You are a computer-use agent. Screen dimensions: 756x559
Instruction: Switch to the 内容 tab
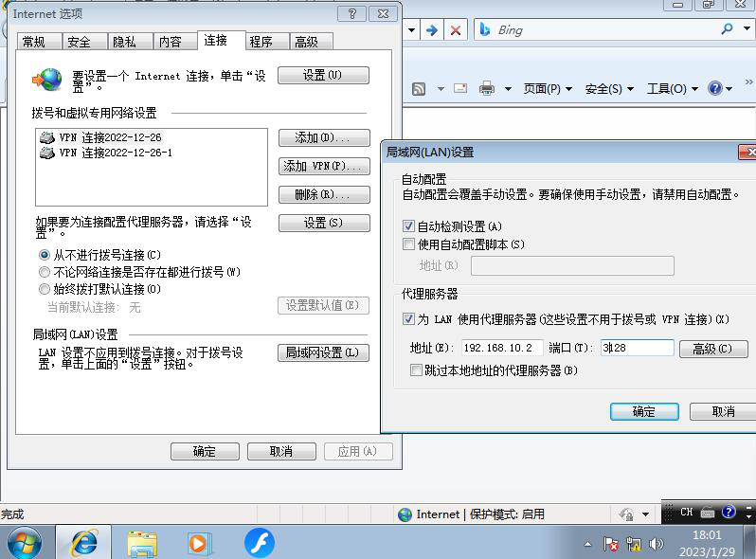coord(175,42)
